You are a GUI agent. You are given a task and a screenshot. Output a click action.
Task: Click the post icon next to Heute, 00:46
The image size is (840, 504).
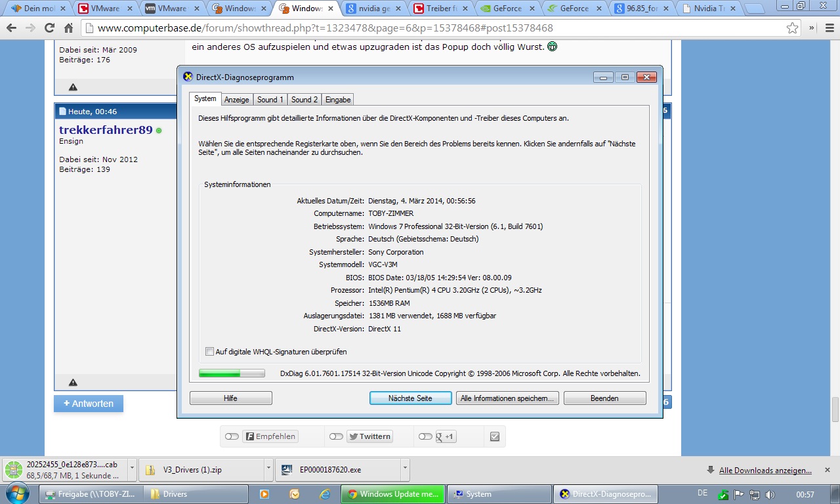tap(63, 112)
